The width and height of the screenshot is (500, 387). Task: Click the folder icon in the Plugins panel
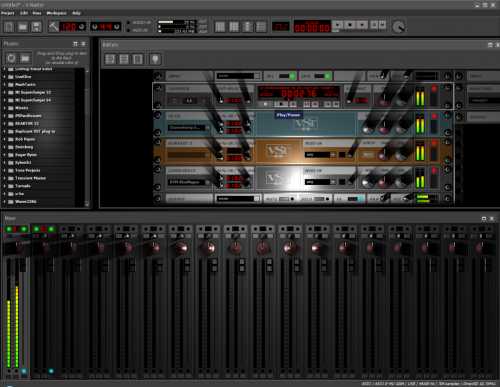(x=25, y=58)
